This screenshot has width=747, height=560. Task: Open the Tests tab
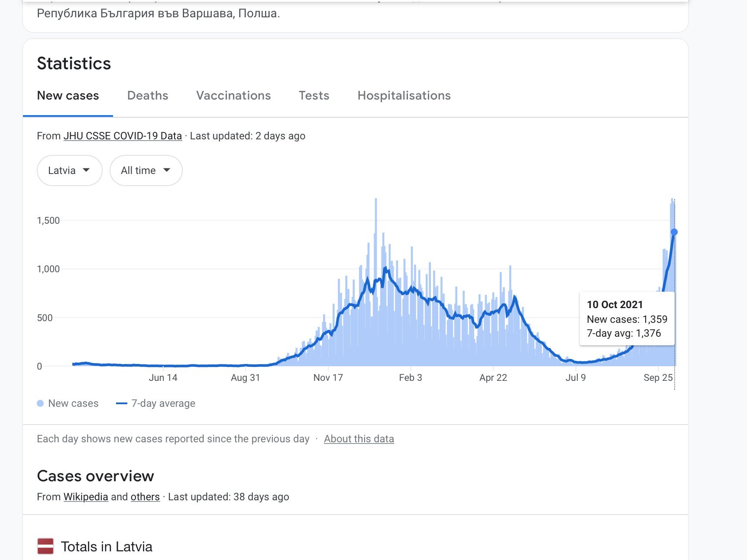click(x=314, y=96)
